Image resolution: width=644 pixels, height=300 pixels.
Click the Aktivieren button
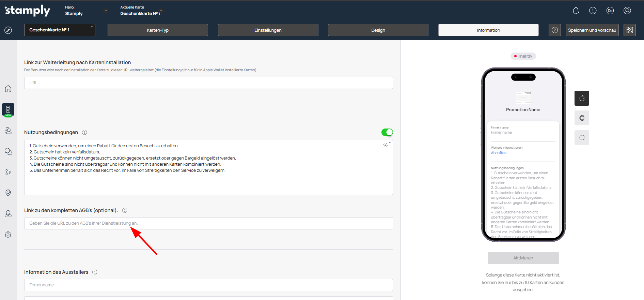tap(523, 258)
